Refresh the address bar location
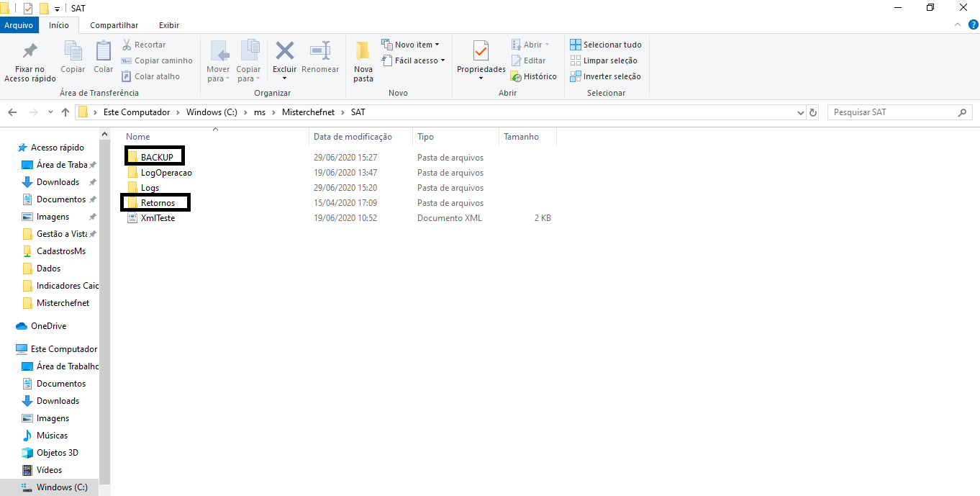 tap(814, 113)
